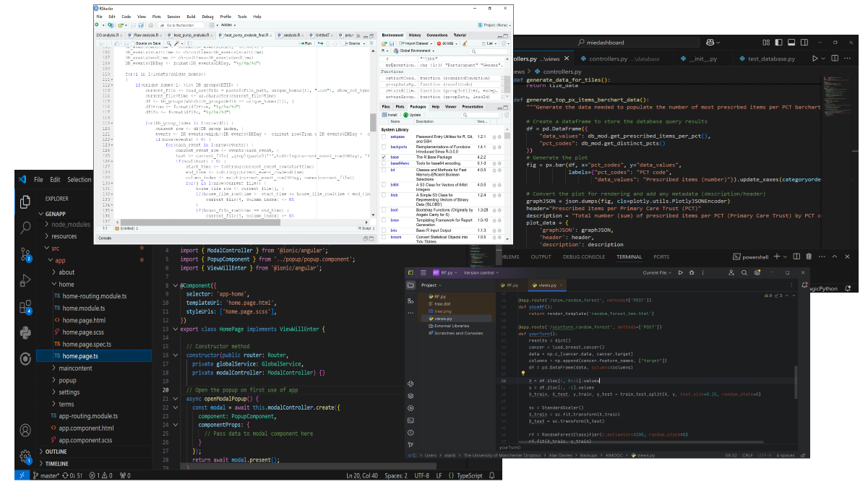Click the master branch indicator in status bar
Image resolution: width=868 pixels, height=492 pixels.
47,475
